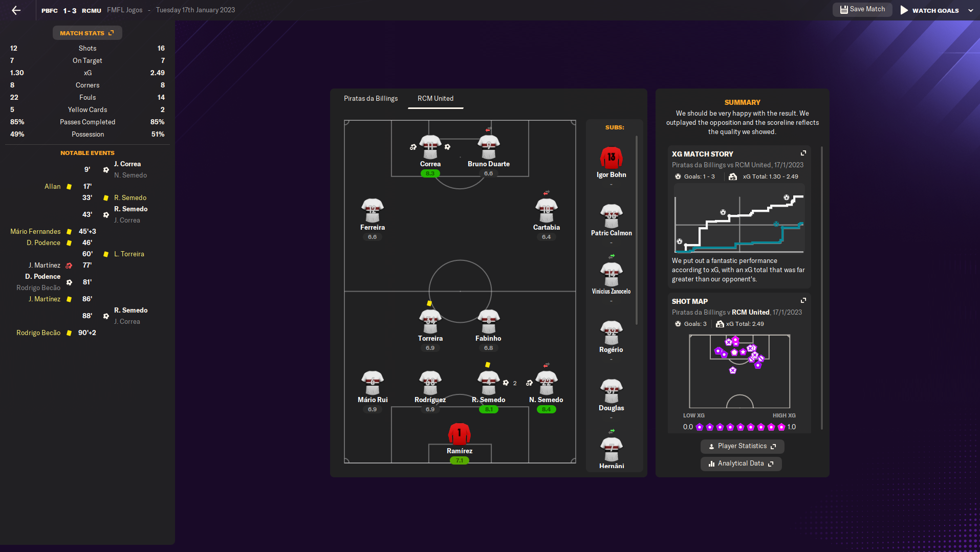Expand the xG Match Story panel icon

click(x=803, y=153)
